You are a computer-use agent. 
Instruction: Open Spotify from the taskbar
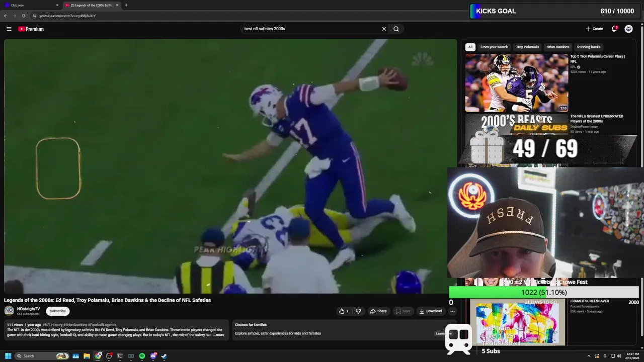click(x=142, y=356)
